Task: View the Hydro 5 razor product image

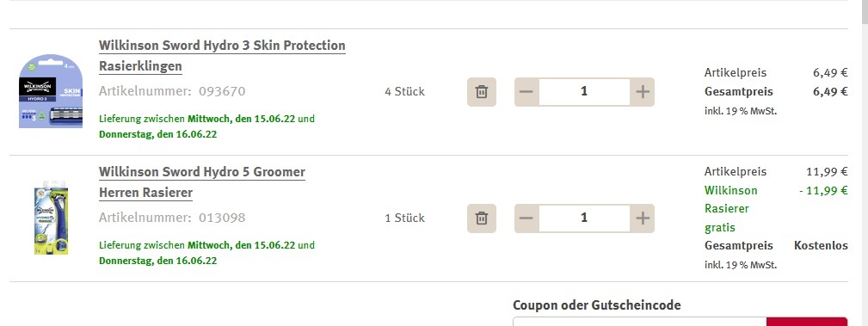Action: [51, 218]
